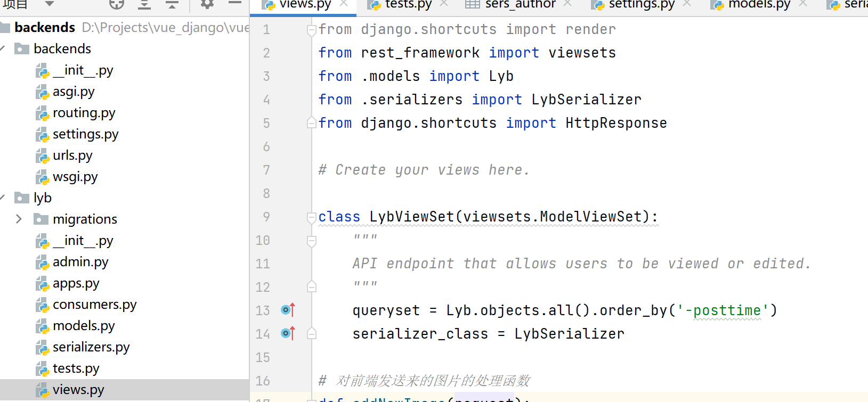The width and height of the screenshot is (868, 402).
Task: Switch to the models.py tab
Action: (x=759, y=4)
